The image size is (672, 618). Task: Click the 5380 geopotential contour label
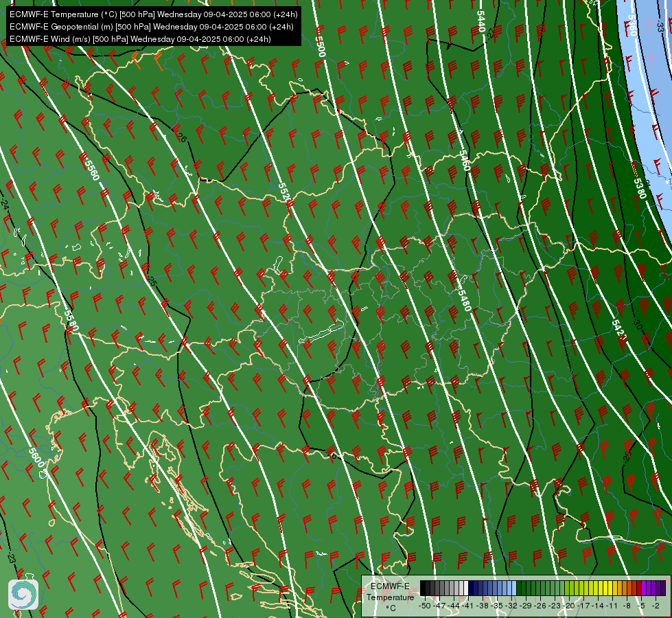(x=640, y=188)
